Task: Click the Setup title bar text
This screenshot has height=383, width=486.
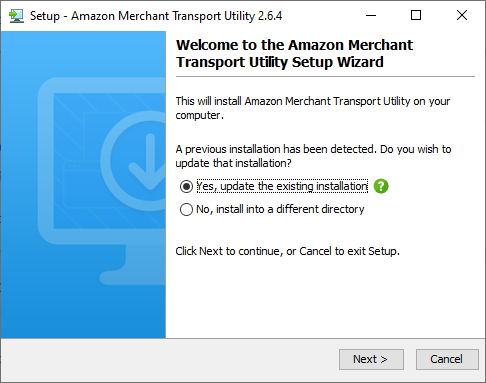Action: (x=156, y=16)
